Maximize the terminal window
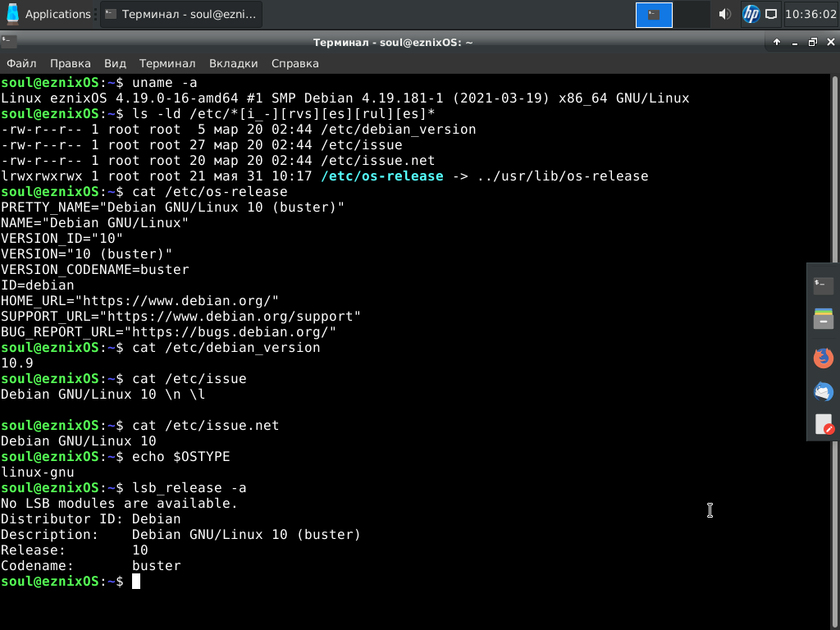The width and height of the screenshot is (840, 630). [813, 42]
